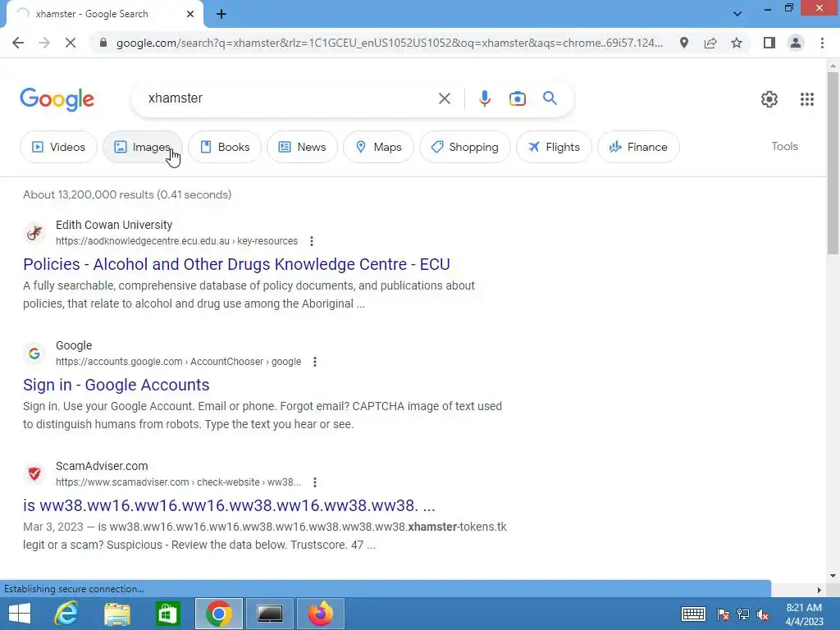Switch to News results

point(302,147)
